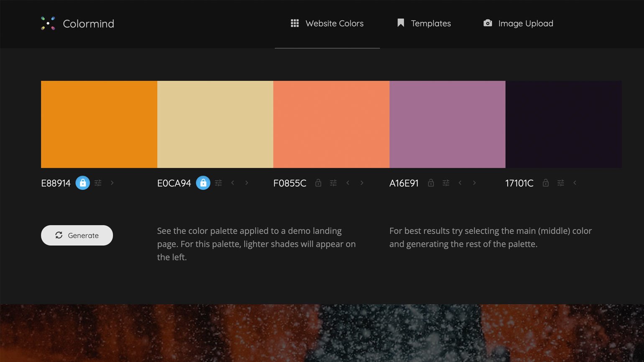Select the beige E0CA94 color swatch
This screenshot has width=644, height=362.
click(x=215, y=125)
